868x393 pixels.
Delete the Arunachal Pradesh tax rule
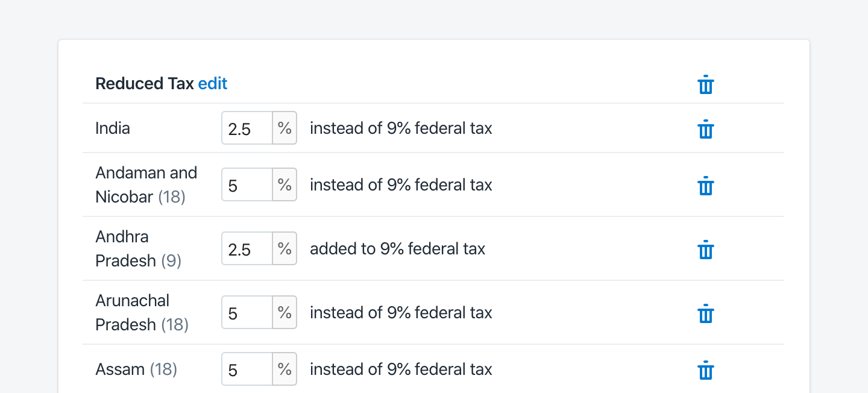pyautogui.click(x=706, y=313)
